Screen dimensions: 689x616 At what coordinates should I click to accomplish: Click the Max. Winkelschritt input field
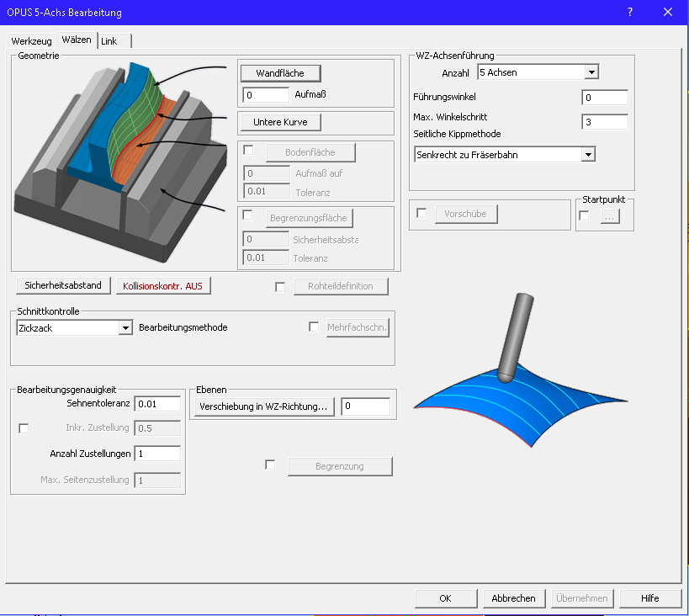(x=605, y=122)
